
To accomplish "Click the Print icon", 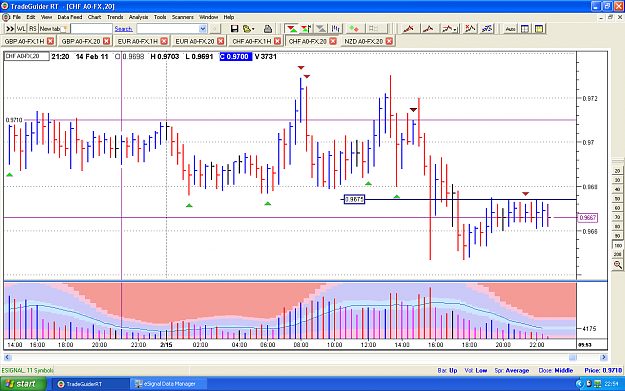I will (x=268, y=29).
